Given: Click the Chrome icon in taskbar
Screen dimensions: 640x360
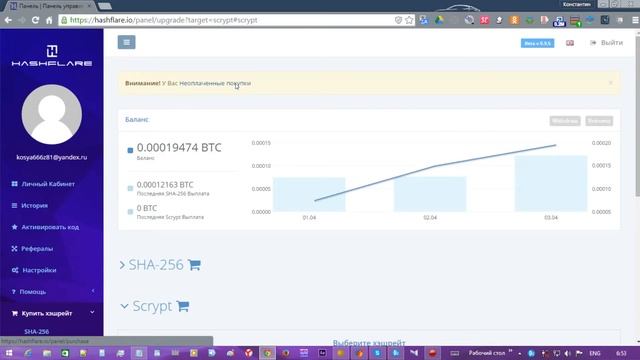Looking at the screenshot, I should coord(267,353).
